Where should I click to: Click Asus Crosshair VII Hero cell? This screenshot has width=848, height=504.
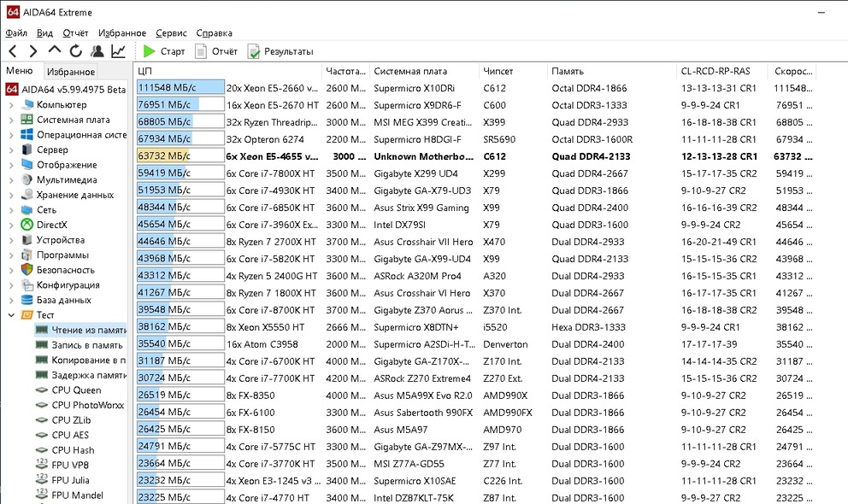click(x=423, y=242)
